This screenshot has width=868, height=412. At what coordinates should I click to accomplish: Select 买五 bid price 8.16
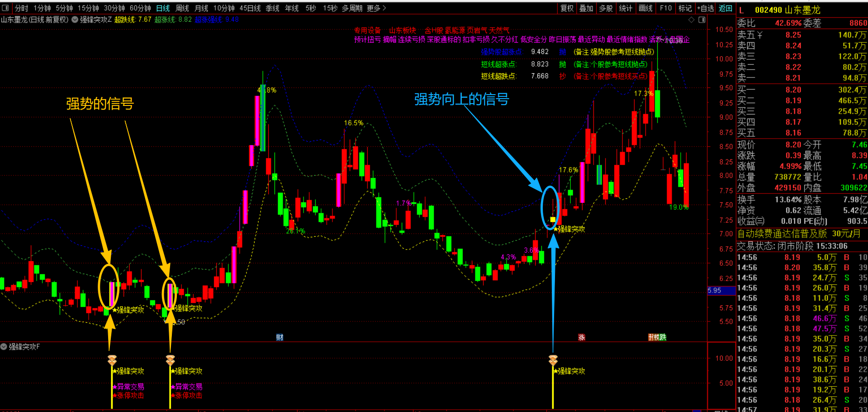pyautogui.click(x=793, y=133)
